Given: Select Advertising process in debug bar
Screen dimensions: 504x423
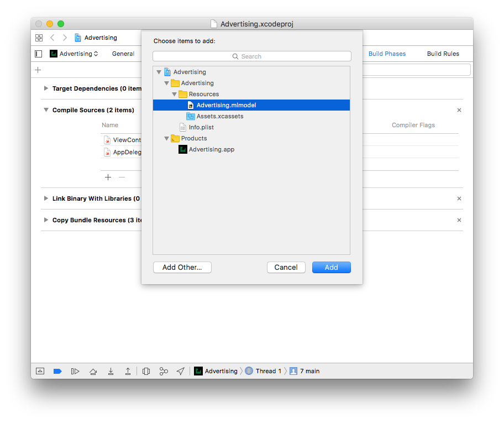Looking at the screenshot, I should (216, 371).
